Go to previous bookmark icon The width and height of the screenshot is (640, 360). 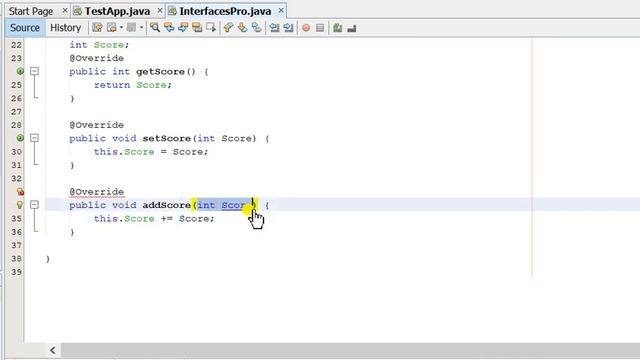228,28
